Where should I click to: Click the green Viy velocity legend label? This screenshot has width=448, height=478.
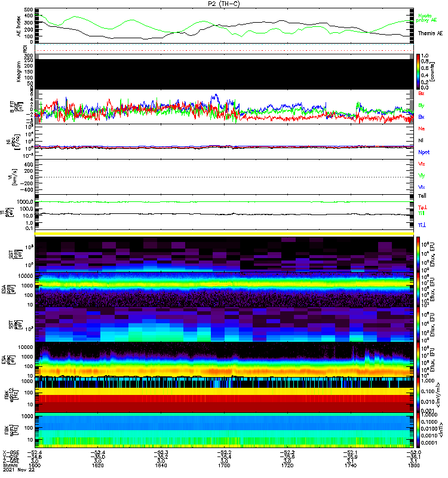click(x=422, y=176)
